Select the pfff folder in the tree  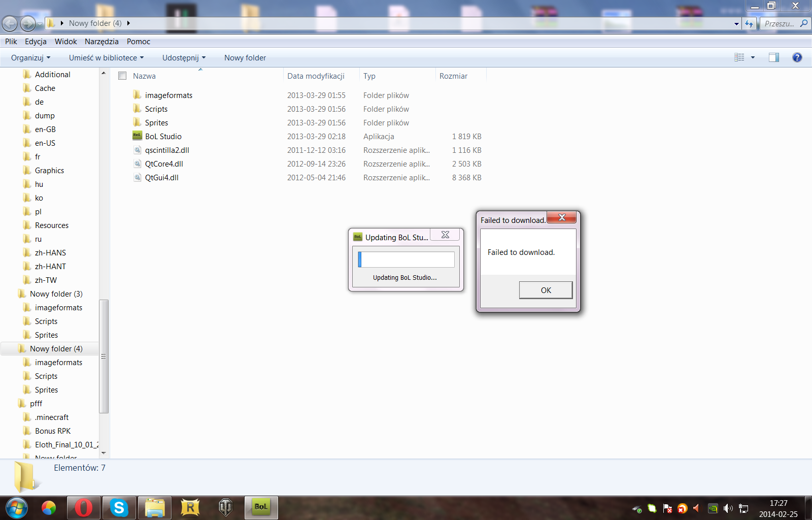click(x=36, y=404)
